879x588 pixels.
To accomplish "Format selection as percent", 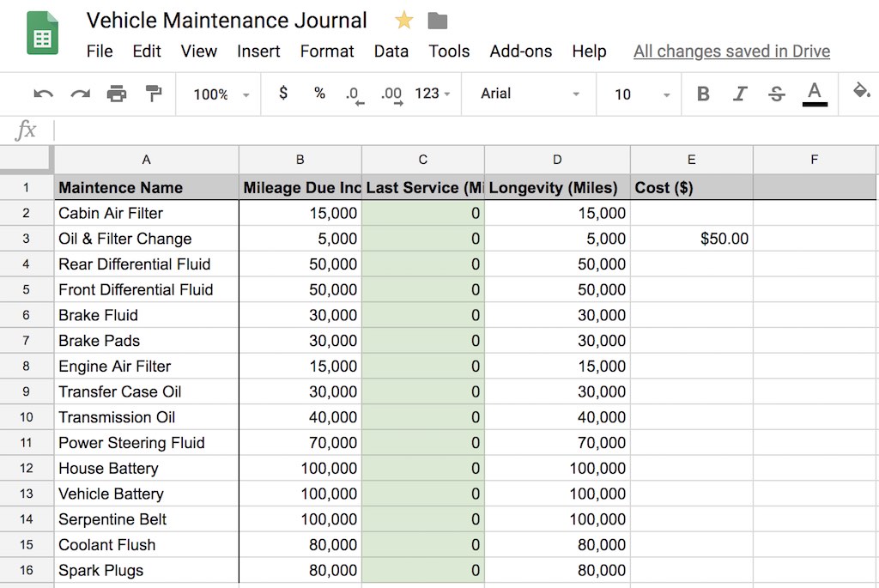I will coord(318,94).
